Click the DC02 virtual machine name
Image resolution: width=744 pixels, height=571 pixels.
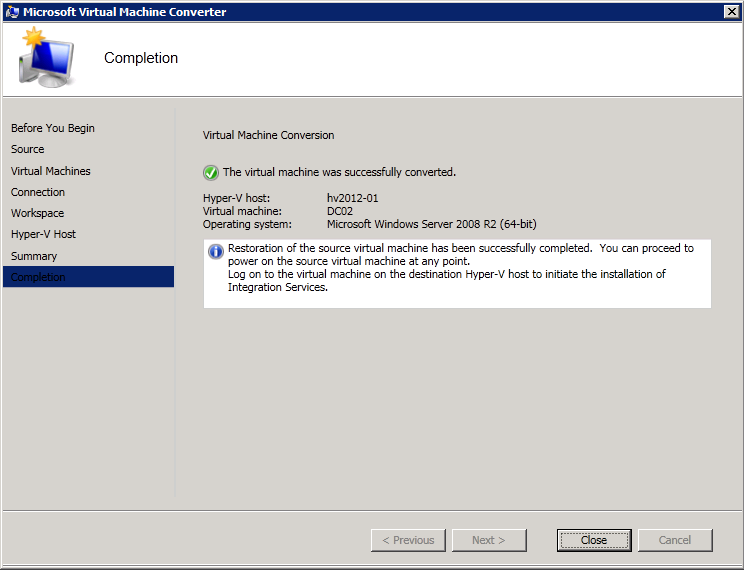click(x=340, y=211)
